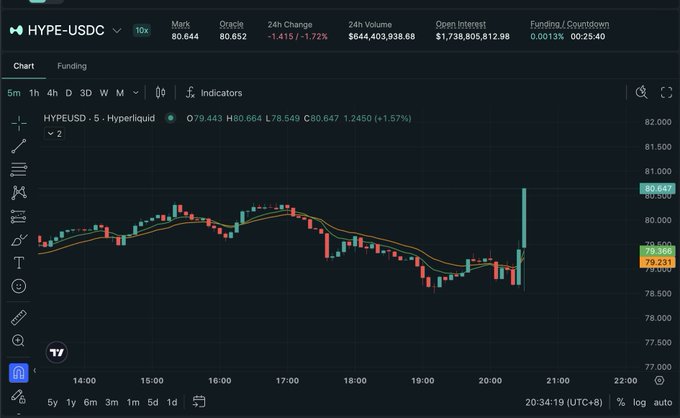Toggle magnet mode for drawings
This screenshot has height=418, width=680.
(19, 373)
